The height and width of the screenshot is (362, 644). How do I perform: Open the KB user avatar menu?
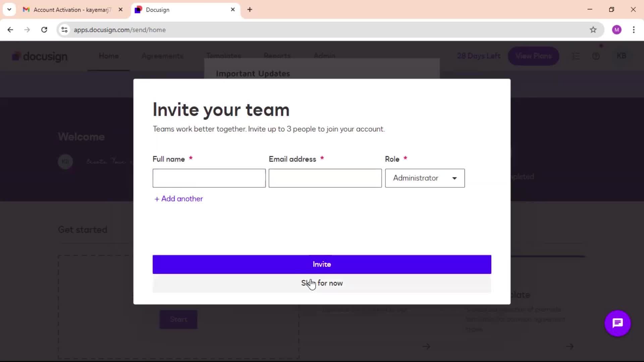[621, 56]
